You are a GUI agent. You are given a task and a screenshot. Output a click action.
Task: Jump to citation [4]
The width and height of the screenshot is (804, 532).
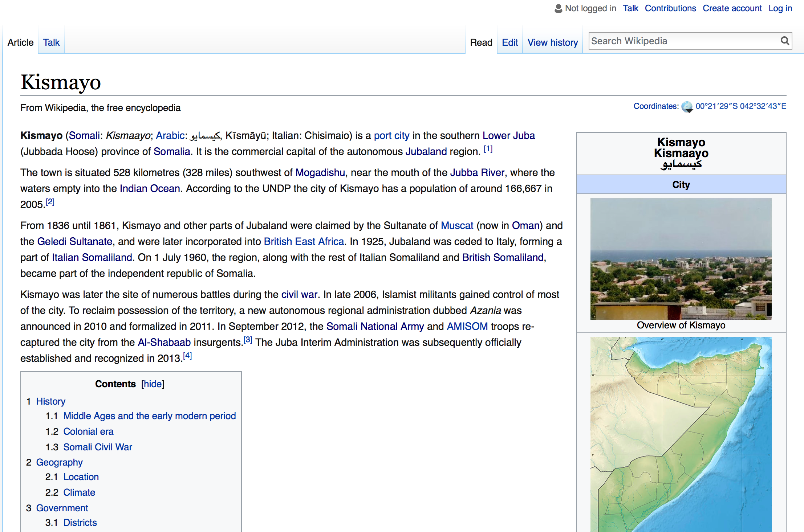(187, 356)
